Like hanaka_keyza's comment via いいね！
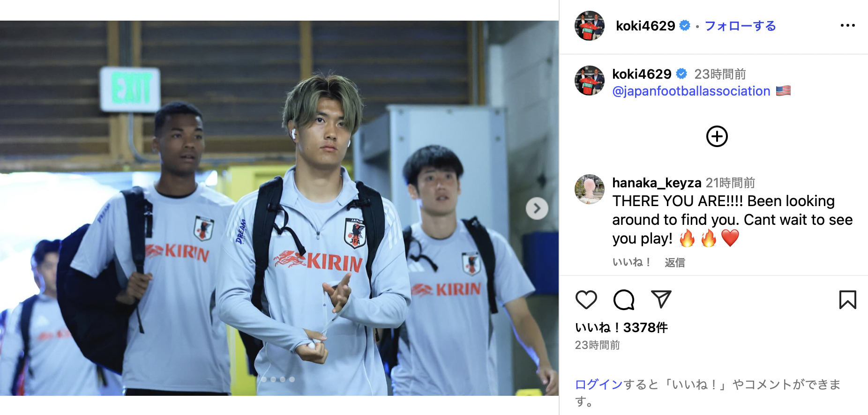This screenshot has width=868, height=415. [x=631, y=262]
